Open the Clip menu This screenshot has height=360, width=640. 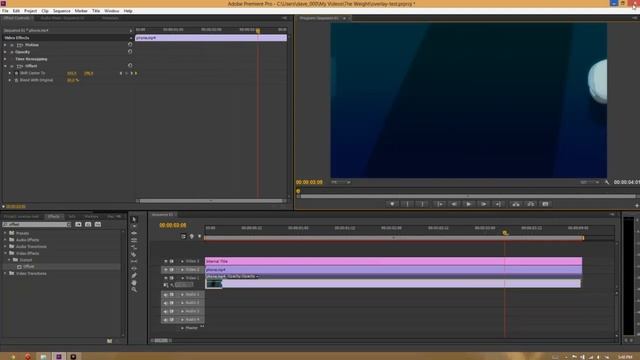tap(45, 11)
